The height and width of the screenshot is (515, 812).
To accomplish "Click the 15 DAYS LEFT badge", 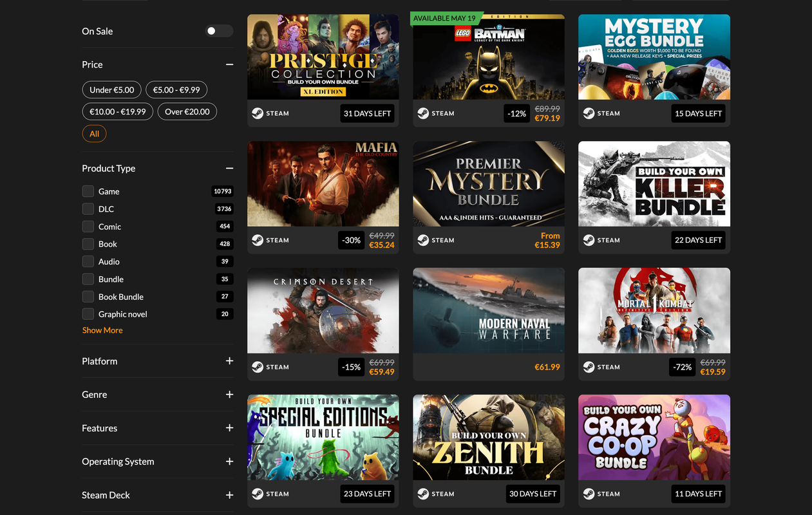I will click(698, 113).
